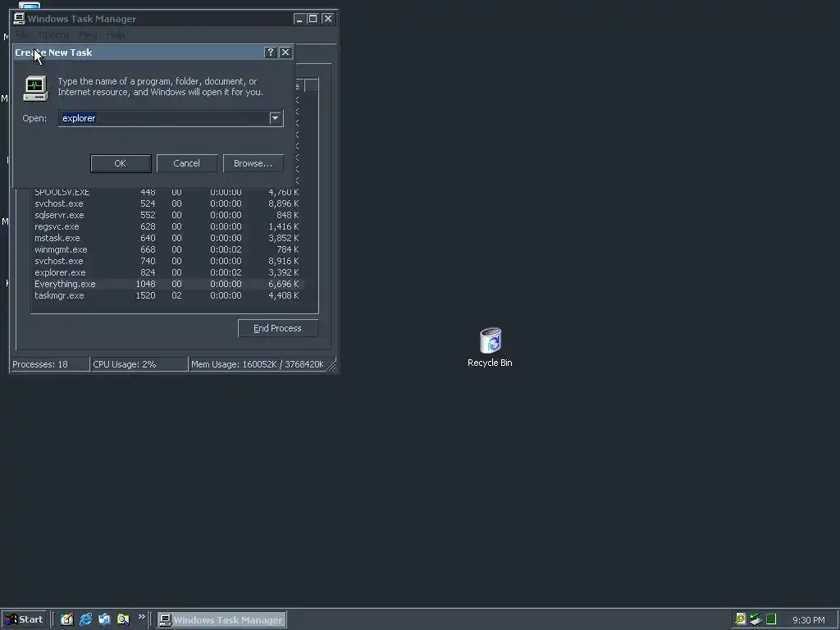Select the winmgmt.exe process row

coord(167,249)
